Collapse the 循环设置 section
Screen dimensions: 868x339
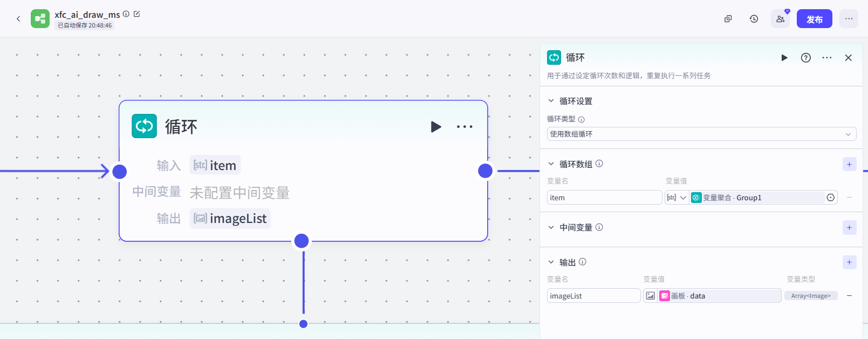[x=551, y=101]
